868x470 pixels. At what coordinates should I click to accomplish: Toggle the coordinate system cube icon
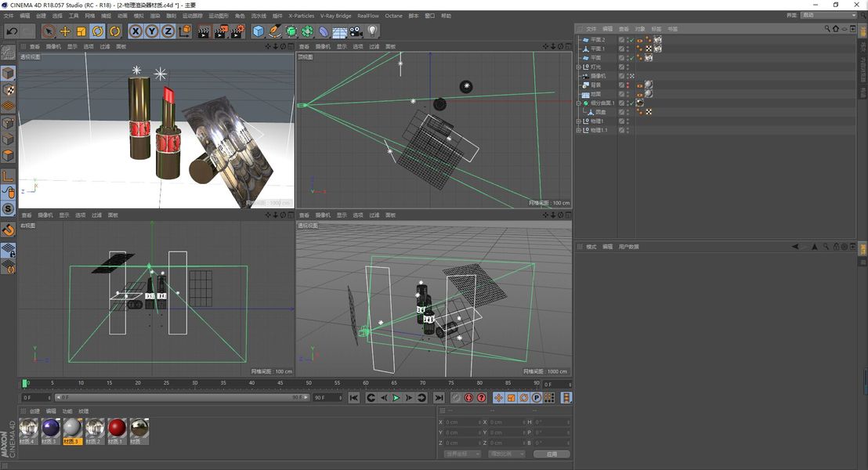coord(185,31)
